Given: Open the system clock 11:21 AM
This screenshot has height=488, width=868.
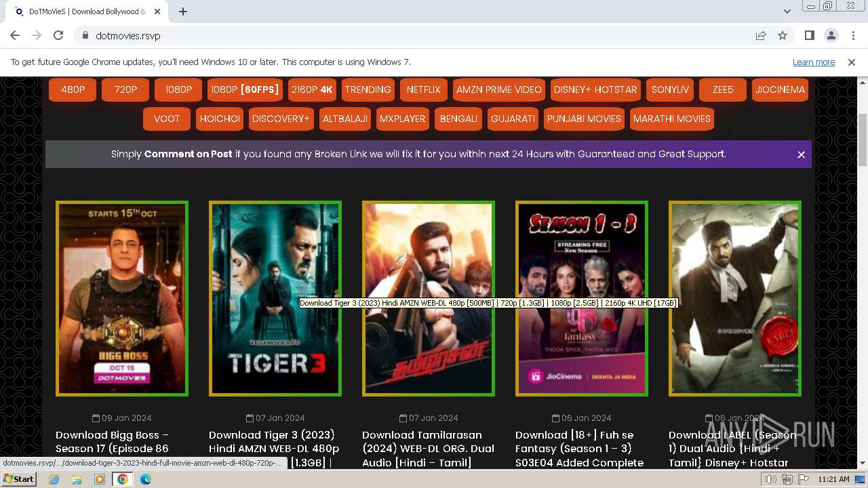Looking at the screenshot, I should [x=833, y=479].
